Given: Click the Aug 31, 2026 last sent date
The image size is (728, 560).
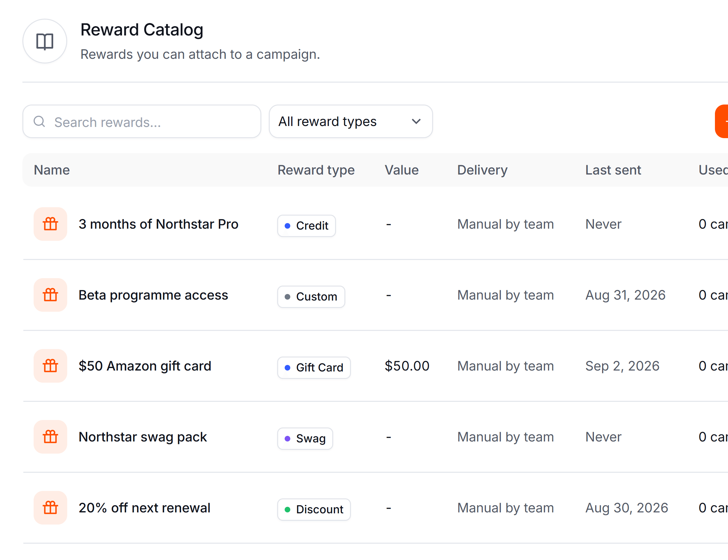Looking at the screenshot, I should pos(625,295).
